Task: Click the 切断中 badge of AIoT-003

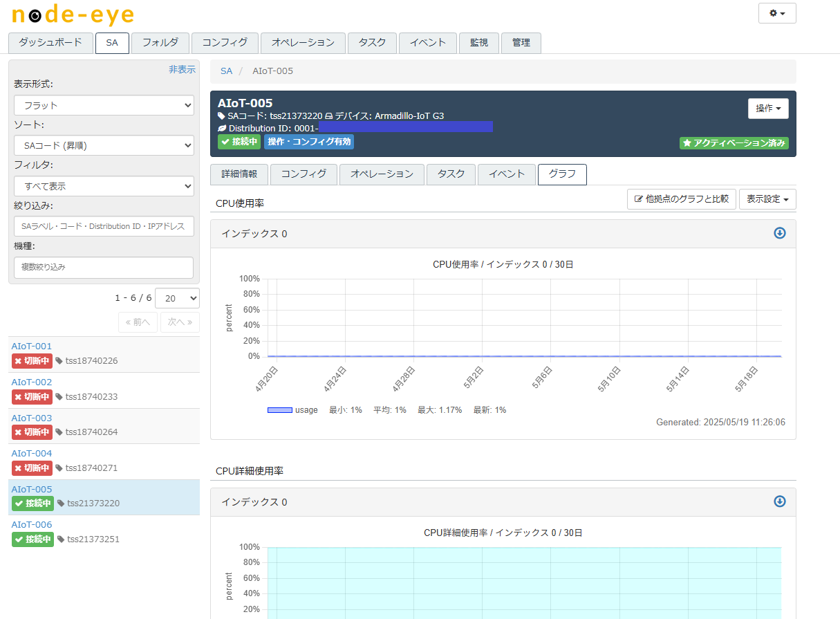Action: [x=32, y=432]
